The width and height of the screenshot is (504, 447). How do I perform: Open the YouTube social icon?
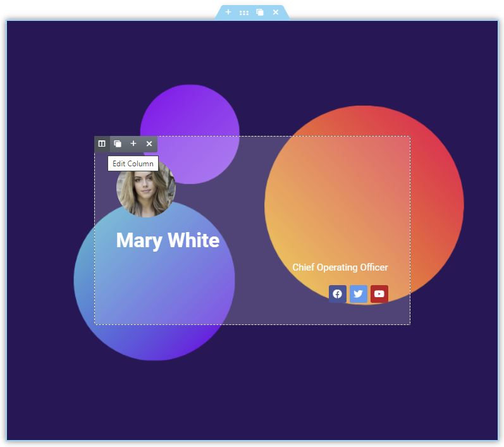379,294
